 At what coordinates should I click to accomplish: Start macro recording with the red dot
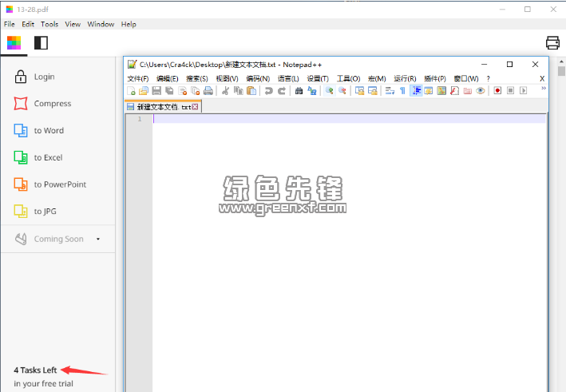497,91
